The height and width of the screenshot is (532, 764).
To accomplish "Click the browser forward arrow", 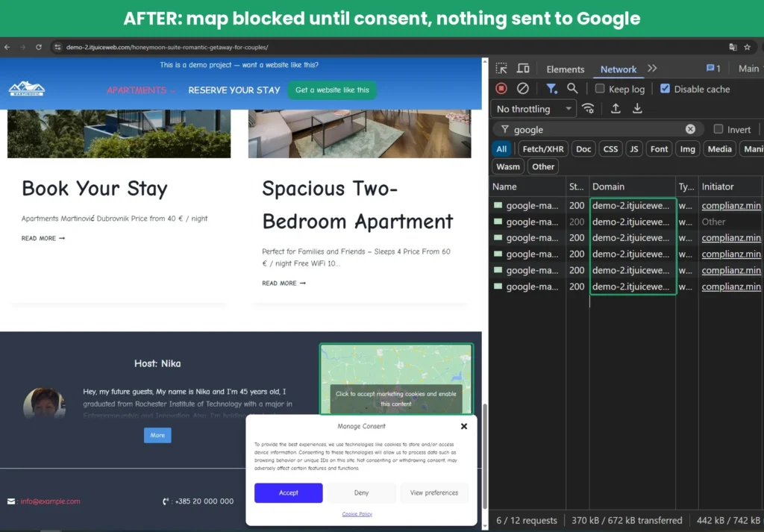I will (23, 47).
